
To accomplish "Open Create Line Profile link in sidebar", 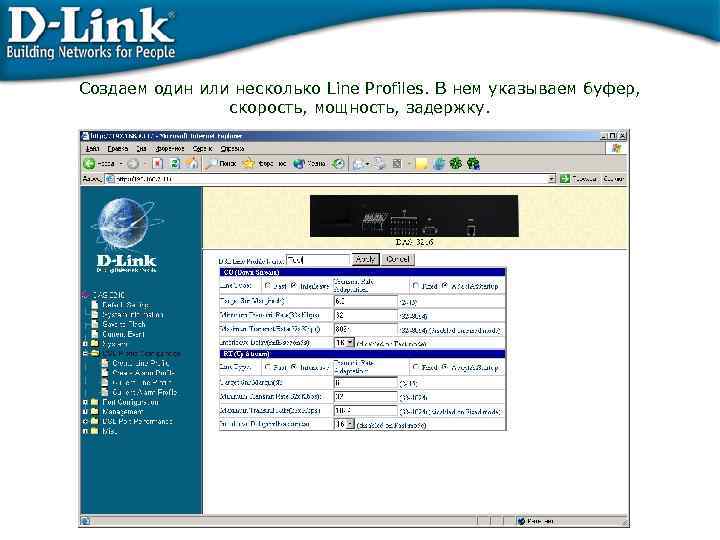I will point(141,363).
